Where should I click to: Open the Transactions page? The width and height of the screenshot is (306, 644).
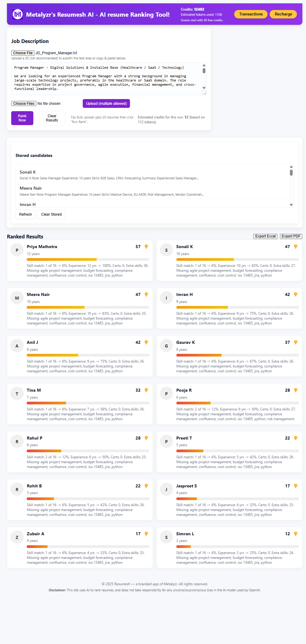pos(251,14)
